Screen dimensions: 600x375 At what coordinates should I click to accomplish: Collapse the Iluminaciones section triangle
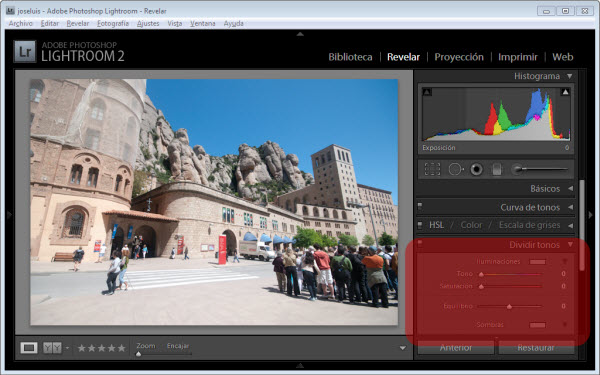coord(564,262)
